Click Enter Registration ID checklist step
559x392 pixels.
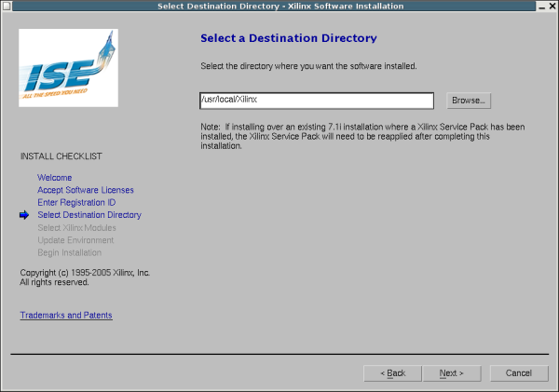(x=76, y=203)
